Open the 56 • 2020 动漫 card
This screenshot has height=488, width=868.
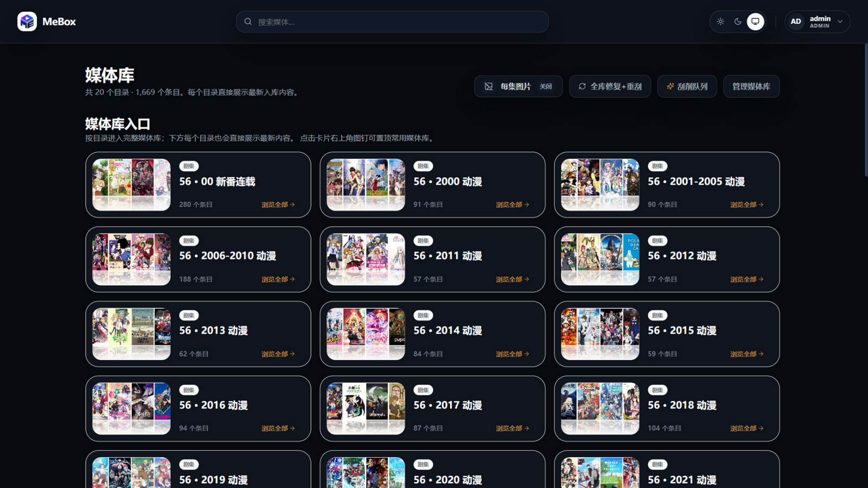click(x=432, y=470)
